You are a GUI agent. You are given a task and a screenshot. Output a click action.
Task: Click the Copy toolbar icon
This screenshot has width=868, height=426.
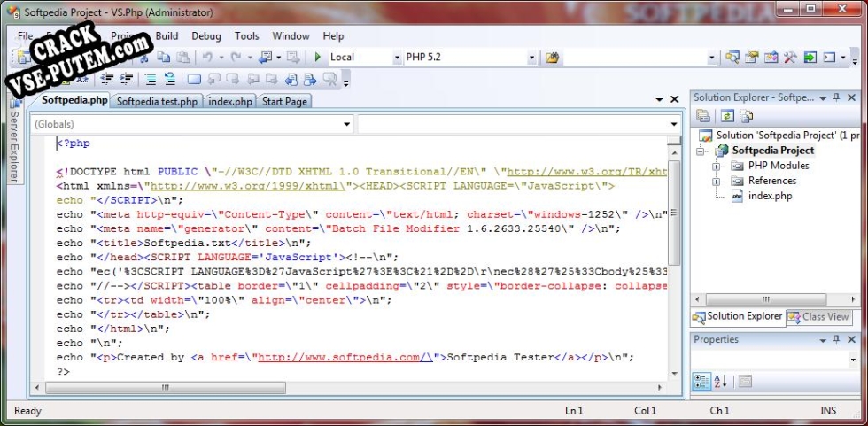[164, 57]
